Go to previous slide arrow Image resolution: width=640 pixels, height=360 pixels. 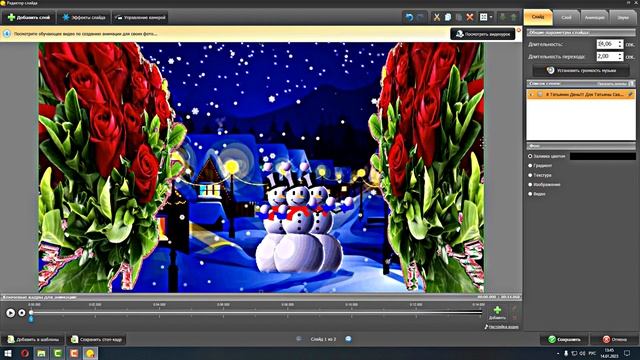point(299,339)
